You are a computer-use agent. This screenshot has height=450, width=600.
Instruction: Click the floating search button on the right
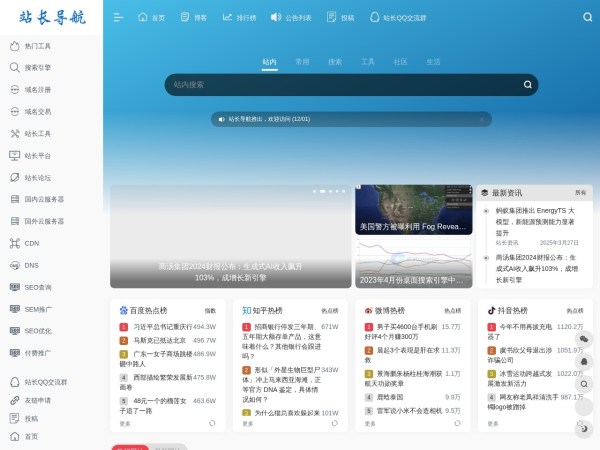point(584,384)
